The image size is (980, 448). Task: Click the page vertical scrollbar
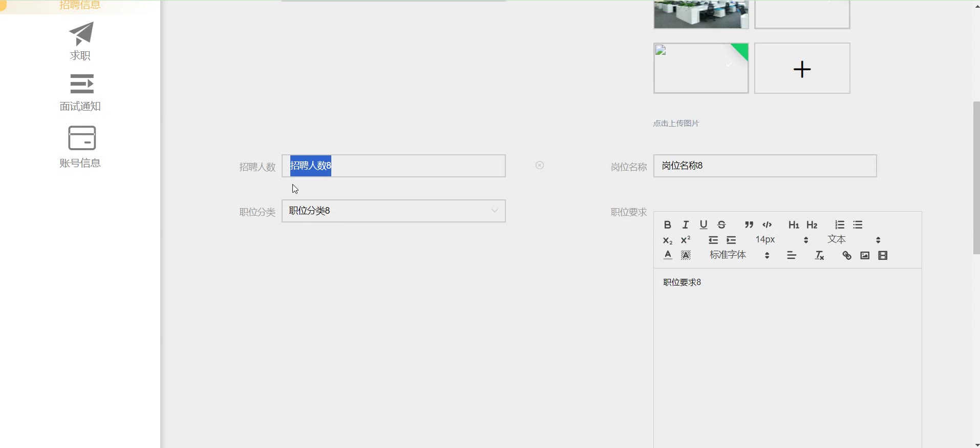(976, 177)
